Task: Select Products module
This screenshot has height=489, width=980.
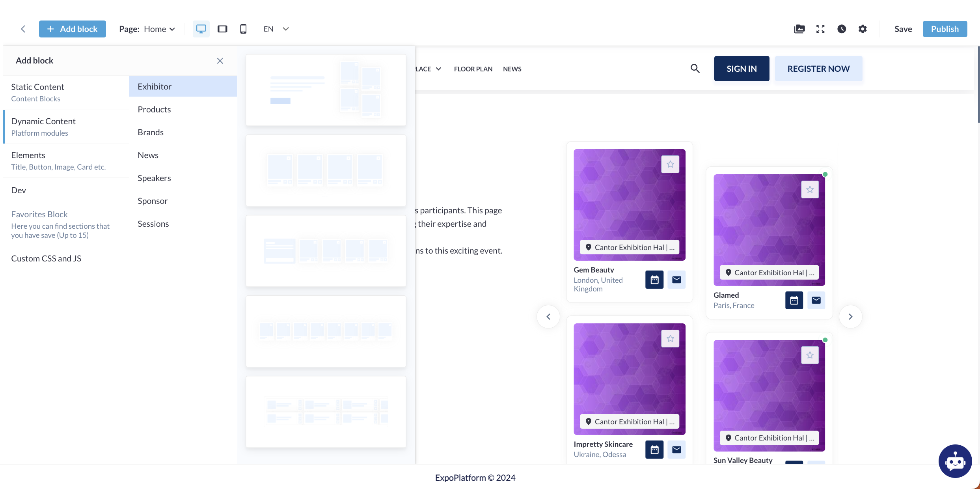Action: point(183,109)
